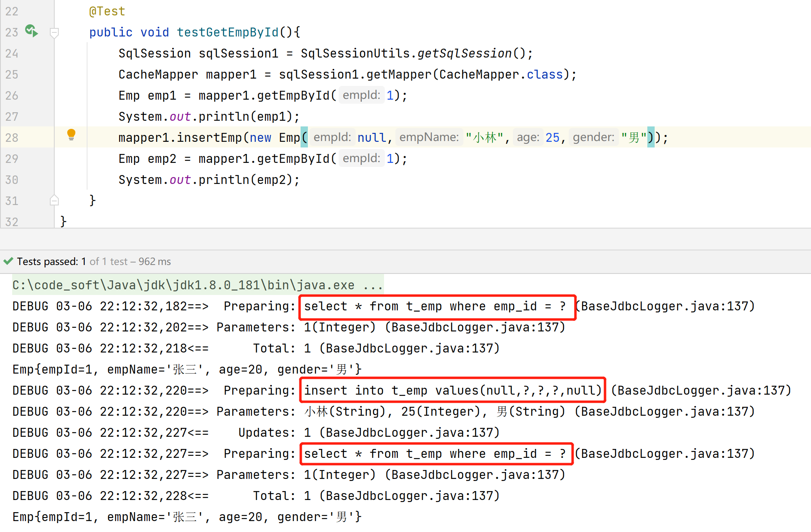Click the java.exe command line in console

(x=198, y=285)
